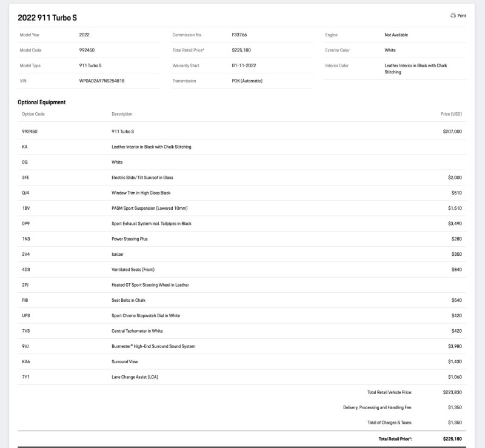Click the printer icon

(x=453, y=16)
